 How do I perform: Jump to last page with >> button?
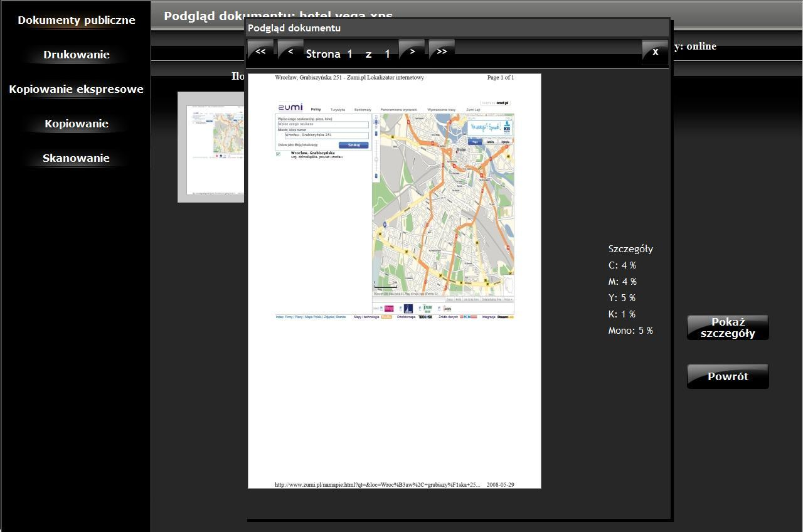pyautogui.click(x=442, y=52)
